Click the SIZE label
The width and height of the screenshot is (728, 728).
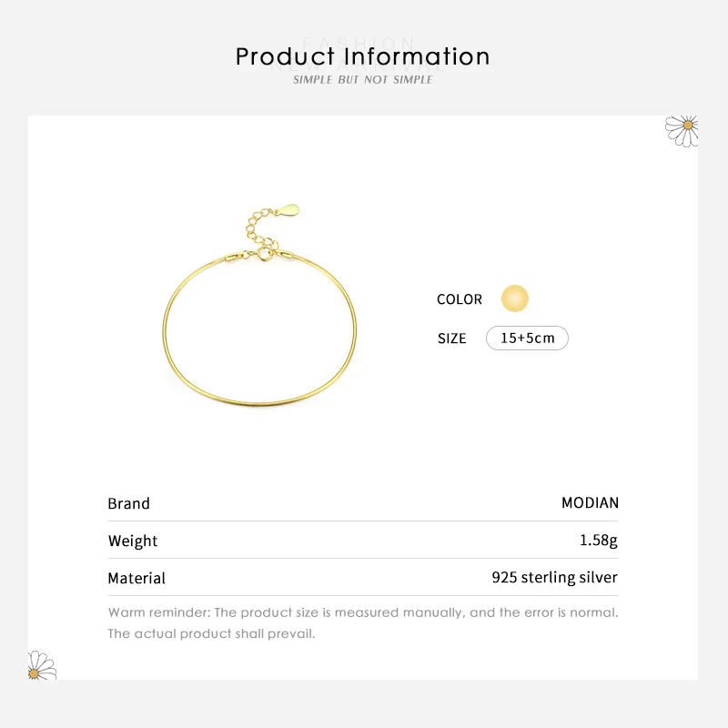(x=451, y=339)
